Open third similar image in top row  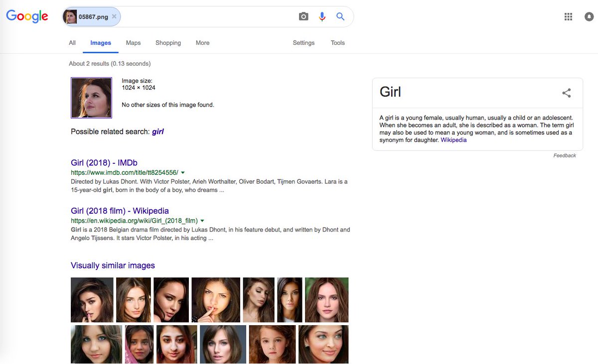pos(171,300)
